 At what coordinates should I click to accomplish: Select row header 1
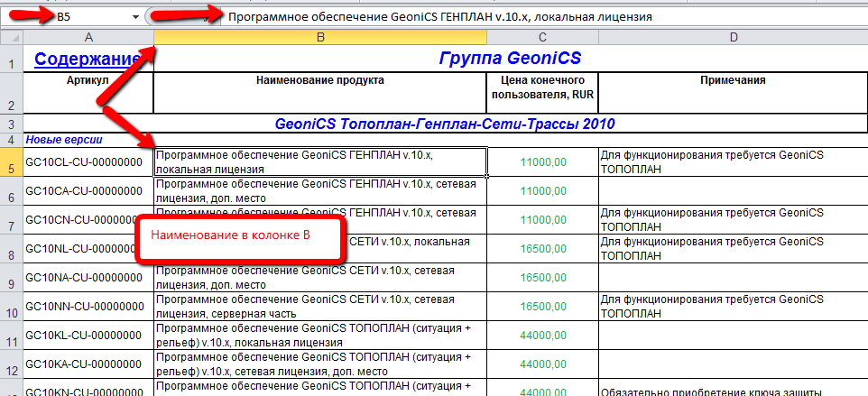coord(12,59)
